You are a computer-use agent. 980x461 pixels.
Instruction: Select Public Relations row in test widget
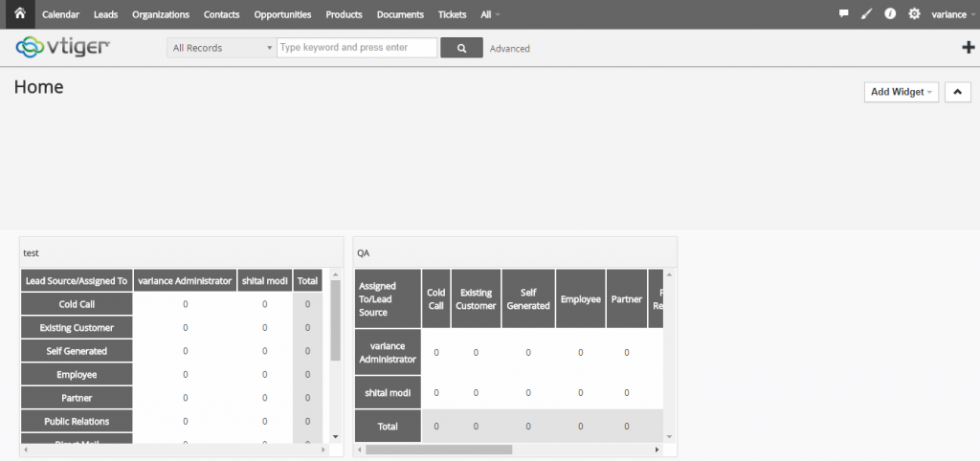77,421
